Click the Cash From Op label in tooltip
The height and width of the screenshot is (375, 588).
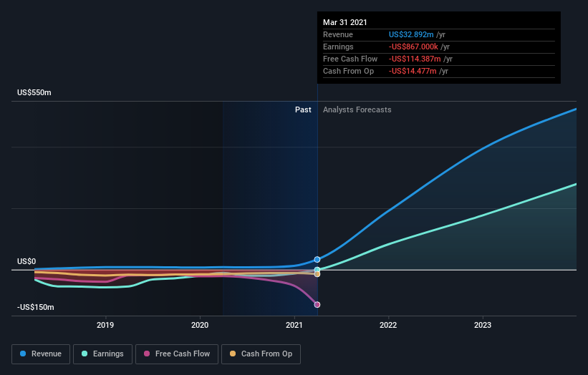[348, 71]
